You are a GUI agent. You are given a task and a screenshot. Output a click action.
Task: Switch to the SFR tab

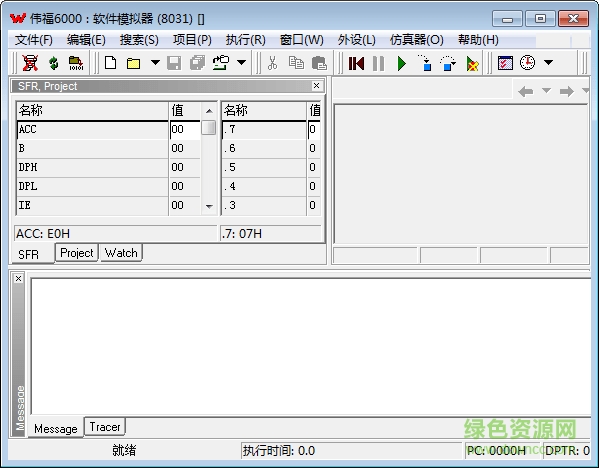click(29, 254)
